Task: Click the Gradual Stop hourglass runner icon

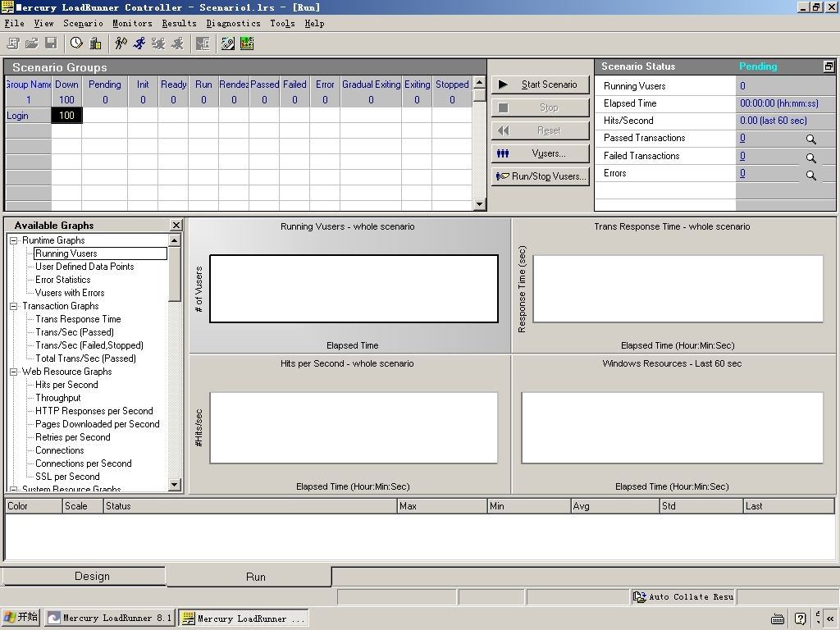Action: 158,43
